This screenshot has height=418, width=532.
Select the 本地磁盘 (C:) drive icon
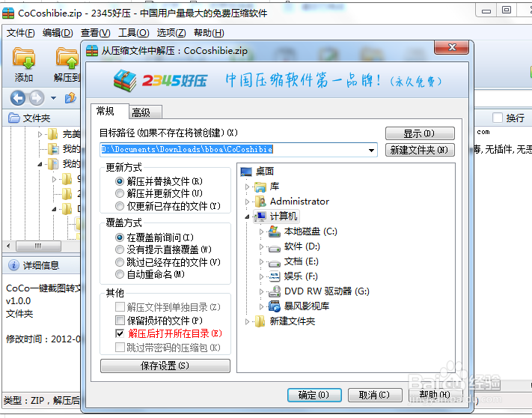pos(275,231)
